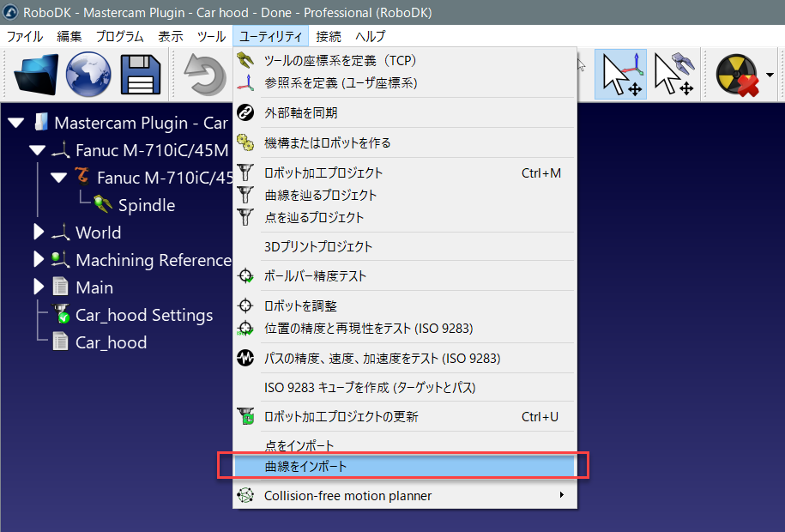Image resolution: width=785 pixels, height=532 pixels.
Task: Click the undo arrow toolbar icon
Action: point(205,76)
